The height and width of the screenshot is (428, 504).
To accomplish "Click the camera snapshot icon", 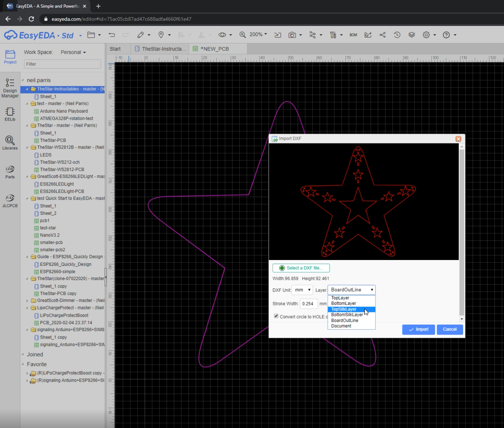I will pyautogui.click(x=292, y=35).
